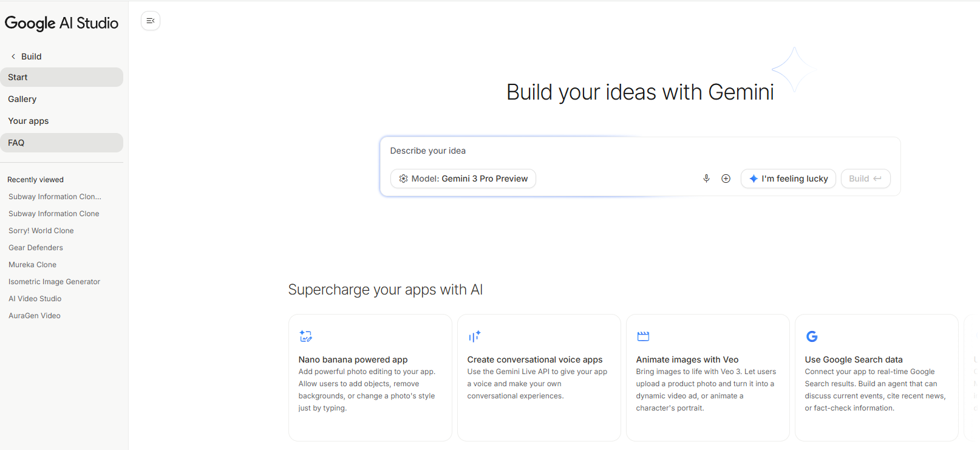The image size is (980, 450).
Task: Open the Mureka Clone project
Action: coord(32,264)
